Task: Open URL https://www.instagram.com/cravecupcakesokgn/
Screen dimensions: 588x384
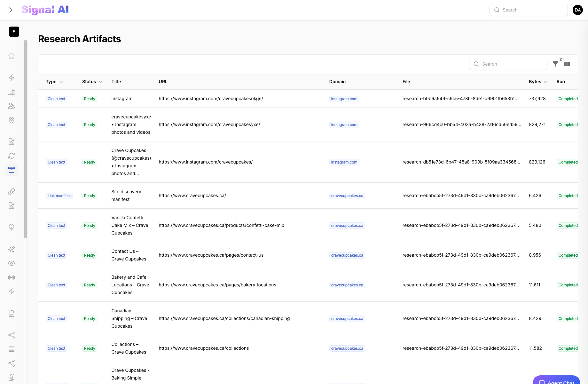Action: [211, 99]
